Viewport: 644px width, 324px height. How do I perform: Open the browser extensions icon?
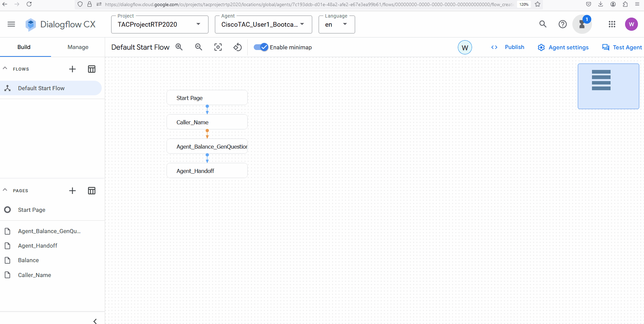625,4
